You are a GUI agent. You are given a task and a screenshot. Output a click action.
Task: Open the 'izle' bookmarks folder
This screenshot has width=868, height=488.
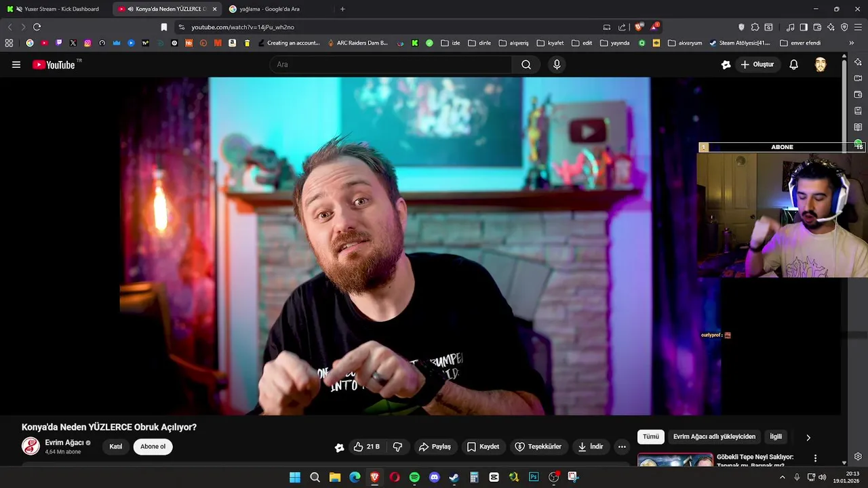[450, 43]
